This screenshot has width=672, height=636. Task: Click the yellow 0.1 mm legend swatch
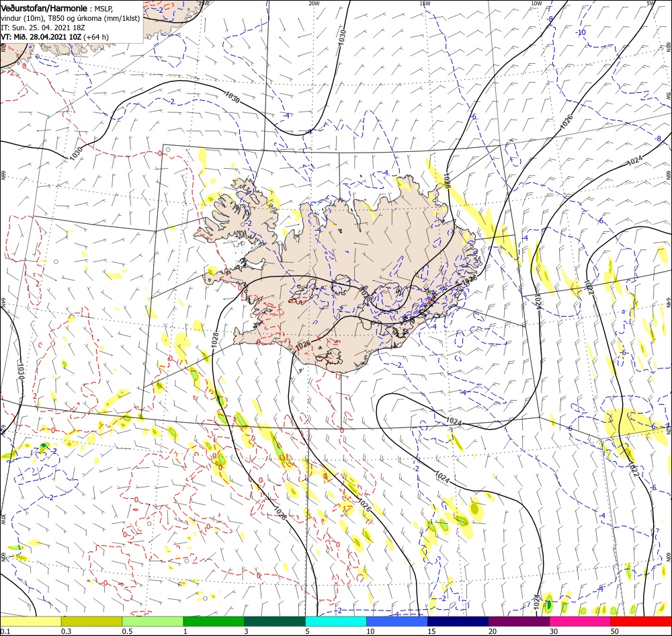[31, 621]
